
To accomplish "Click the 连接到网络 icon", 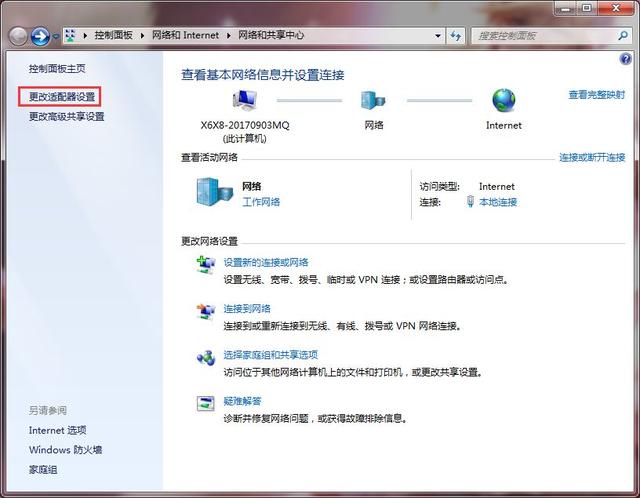I will (x=206, y=312).
